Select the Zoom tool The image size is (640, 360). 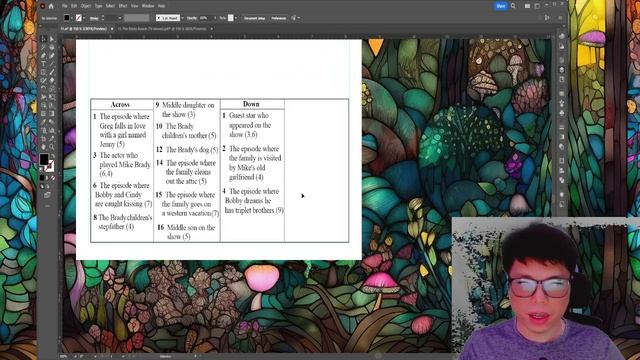click(x=52, y=146)
